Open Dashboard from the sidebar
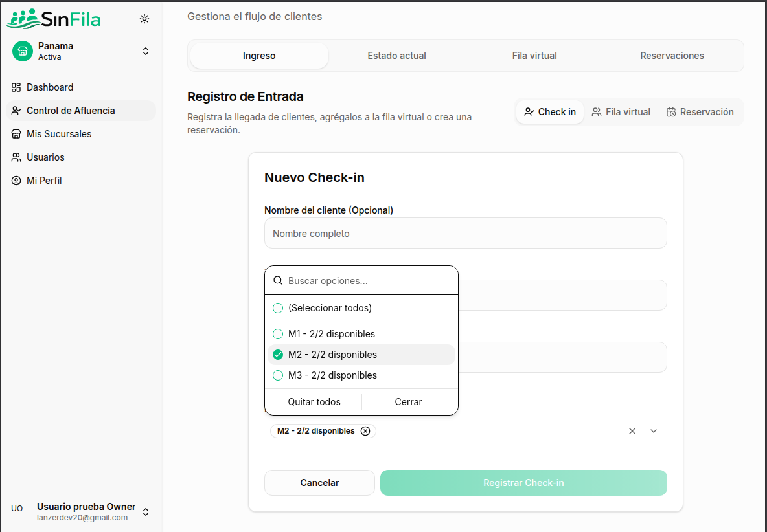This screenshot has height=532, width=767. [50, 87]
